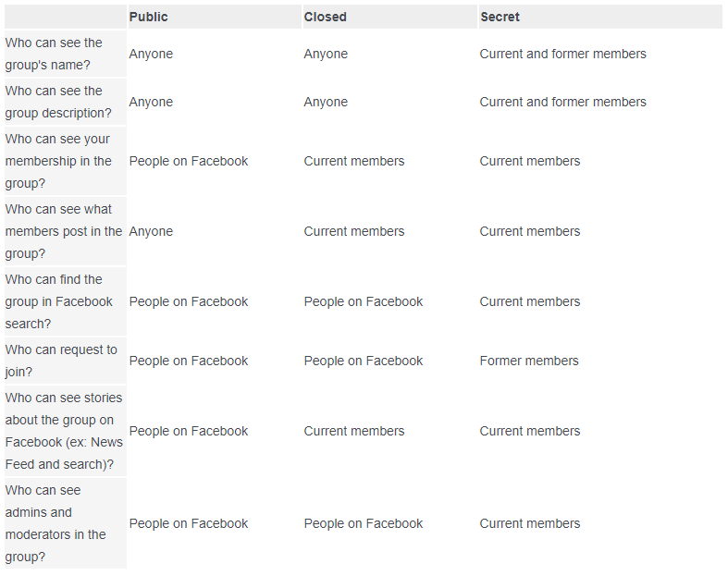728x576 pixels.
Task: Click 'Who can see what members post' label
Action: (64, 231)
